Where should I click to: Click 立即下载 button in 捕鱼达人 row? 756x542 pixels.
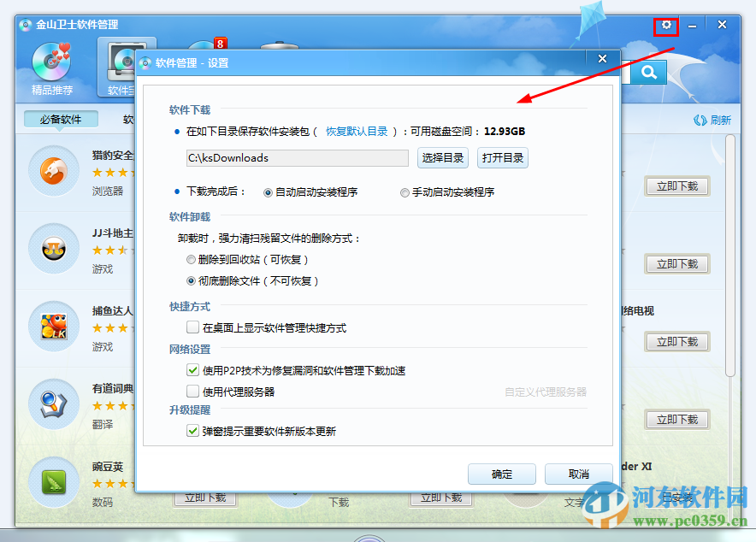(677, 342)
